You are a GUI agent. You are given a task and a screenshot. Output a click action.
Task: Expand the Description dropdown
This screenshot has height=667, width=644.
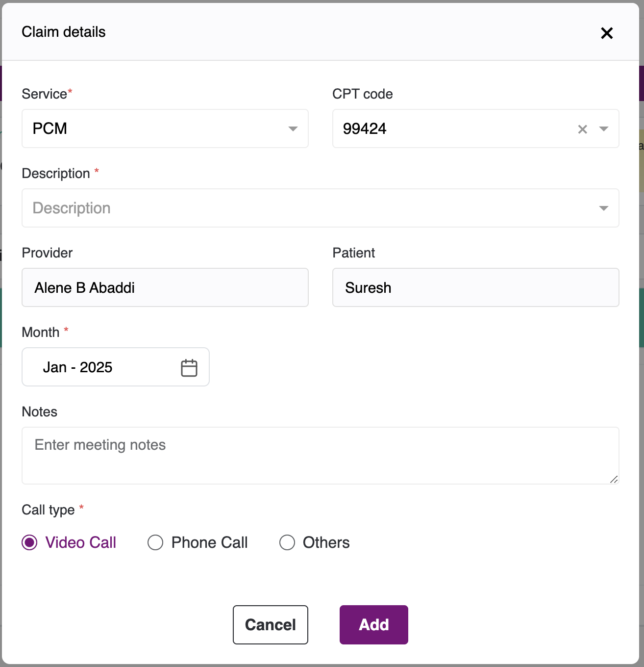pyautogui.click(x=603, y=208)
